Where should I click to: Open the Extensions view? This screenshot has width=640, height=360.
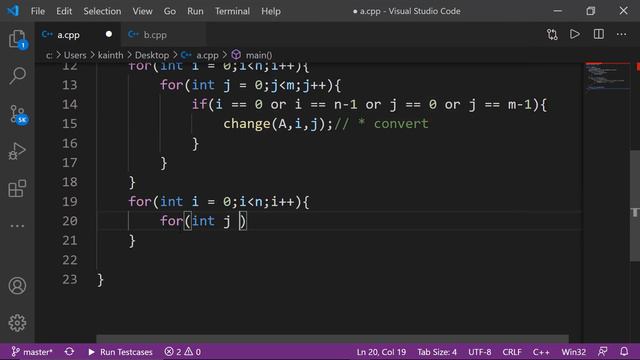[x=17, y=188]
